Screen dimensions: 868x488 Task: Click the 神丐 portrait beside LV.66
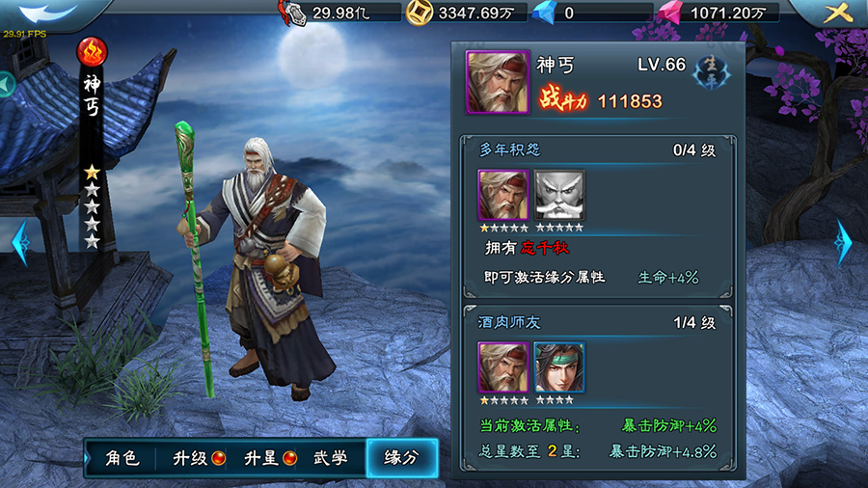point(498,82)
